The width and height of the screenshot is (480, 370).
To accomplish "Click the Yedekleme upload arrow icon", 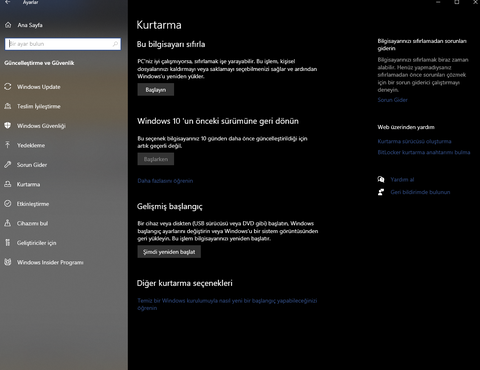I will pos(8,145).
